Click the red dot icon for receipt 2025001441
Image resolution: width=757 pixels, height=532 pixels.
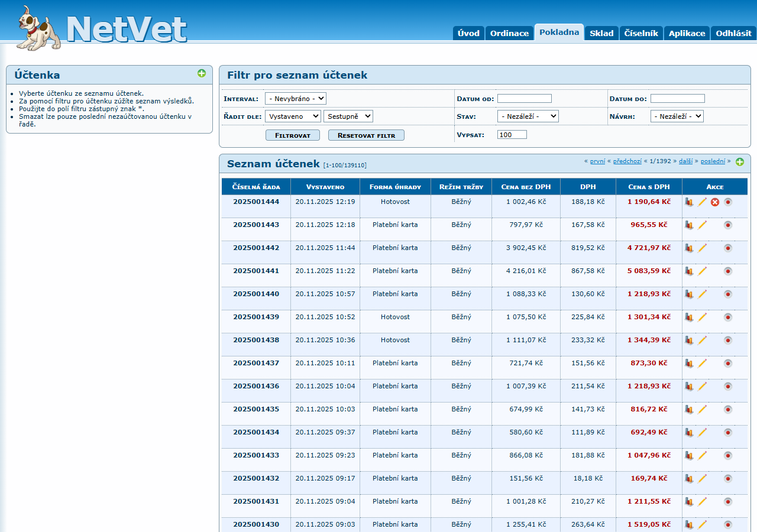[728, 271]
